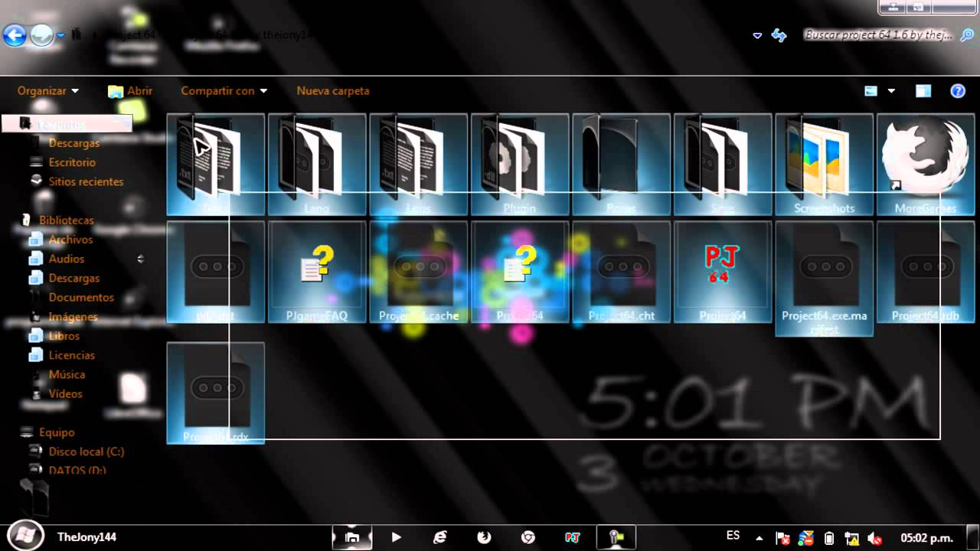Click the 'Buscar project 64' search field
Screen dimensions: 980x551
(877, 35)
